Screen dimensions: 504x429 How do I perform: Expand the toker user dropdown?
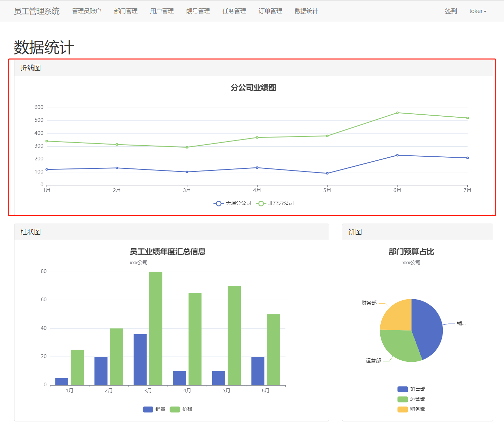478,11
